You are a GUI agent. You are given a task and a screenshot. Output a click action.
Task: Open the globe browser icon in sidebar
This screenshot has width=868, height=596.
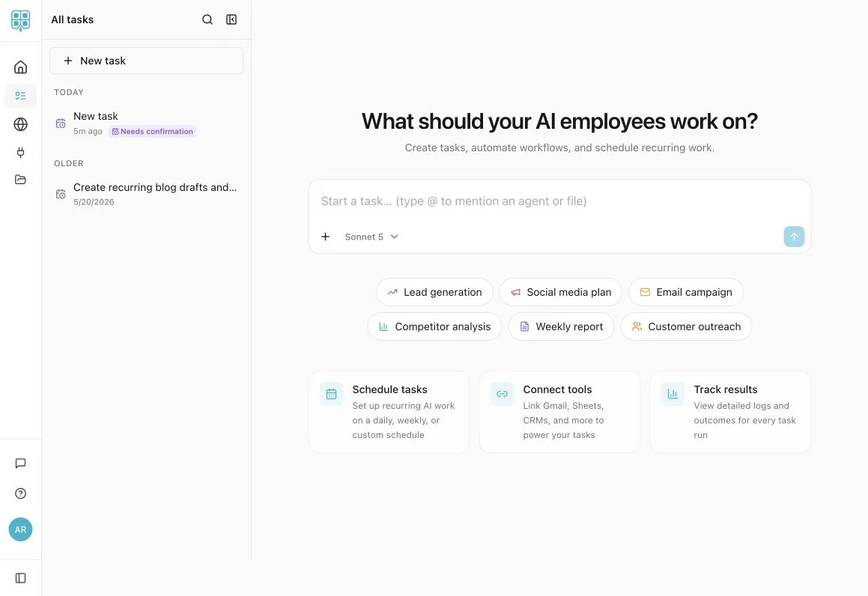(x=20, y=124)
